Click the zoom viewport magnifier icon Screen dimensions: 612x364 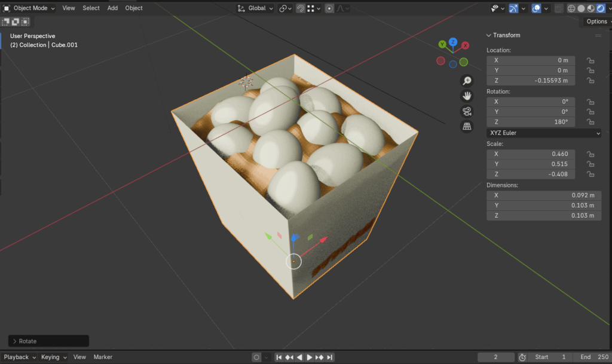(467, 81)
